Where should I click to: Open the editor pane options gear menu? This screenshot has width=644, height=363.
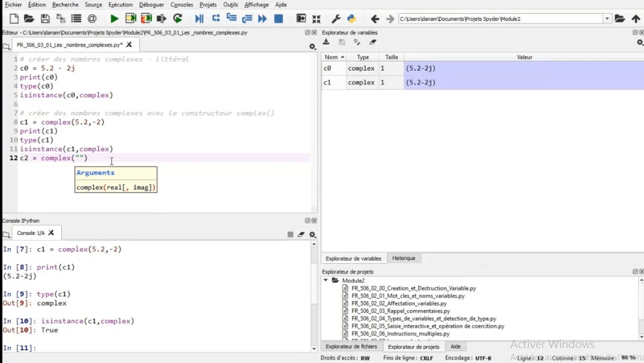tap(312, 47)
